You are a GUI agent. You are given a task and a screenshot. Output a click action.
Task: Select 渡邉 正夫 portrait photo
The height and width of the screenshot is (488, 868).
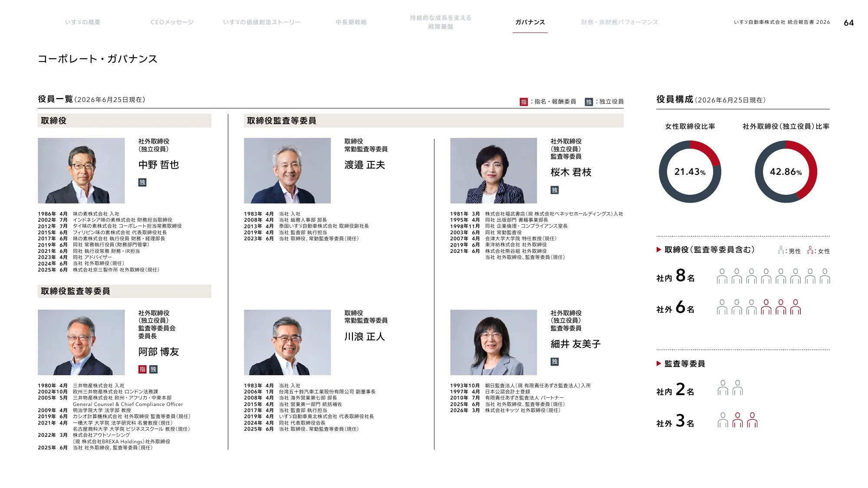pos(287,170)
